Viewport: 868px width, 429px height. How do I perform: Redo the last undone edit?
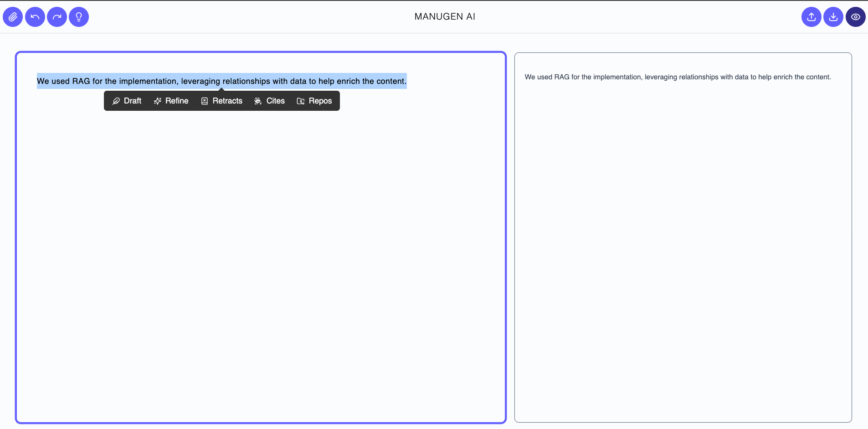pos(57,17)
